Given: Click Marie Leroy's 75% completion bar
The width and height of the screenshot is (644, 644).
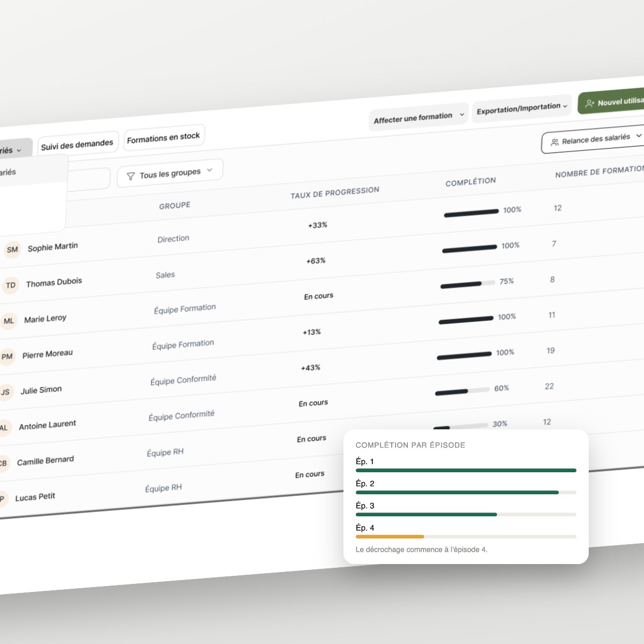Looking at the screenshot, I should coord(467,284).
